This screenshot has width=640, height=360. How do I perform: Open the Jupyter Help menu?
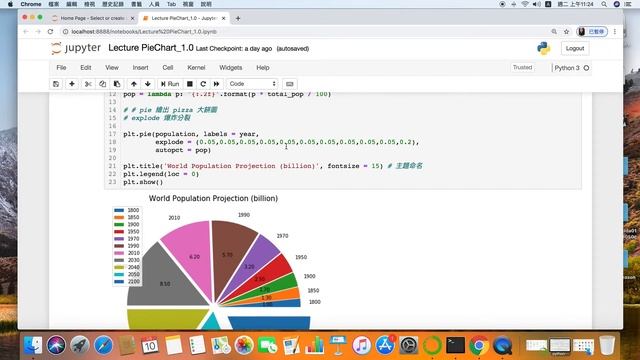pyautogui.click(x=263, y=68)
